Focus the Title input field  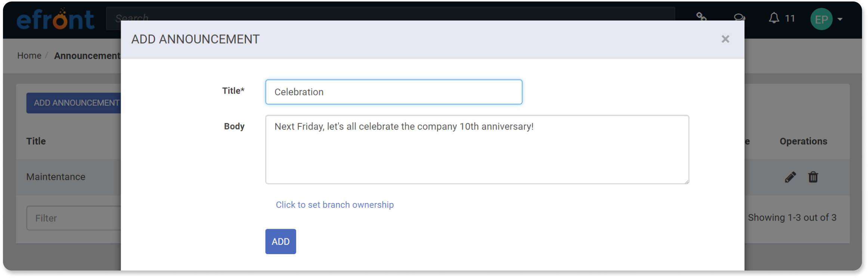click(393, 92)
